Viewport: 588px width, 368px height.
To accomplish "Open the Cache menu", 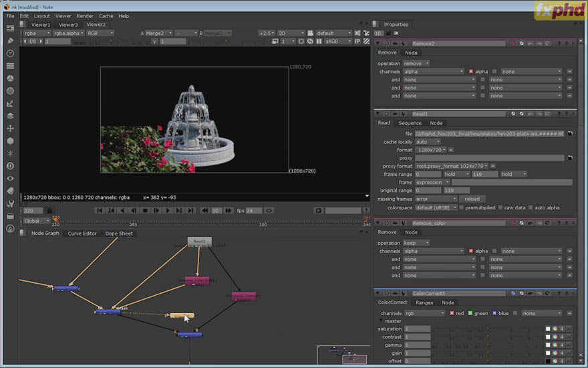I will (106, 16).
